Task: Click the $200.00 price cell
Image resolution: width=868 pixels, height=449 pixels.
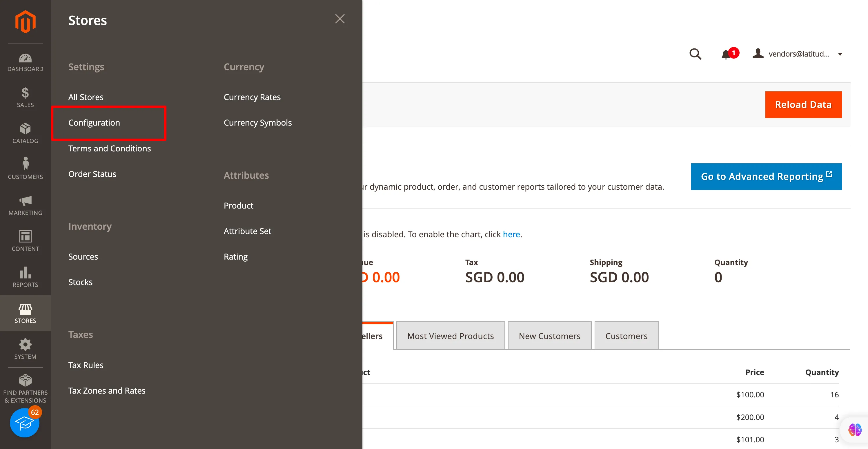Action: (750, 417)
